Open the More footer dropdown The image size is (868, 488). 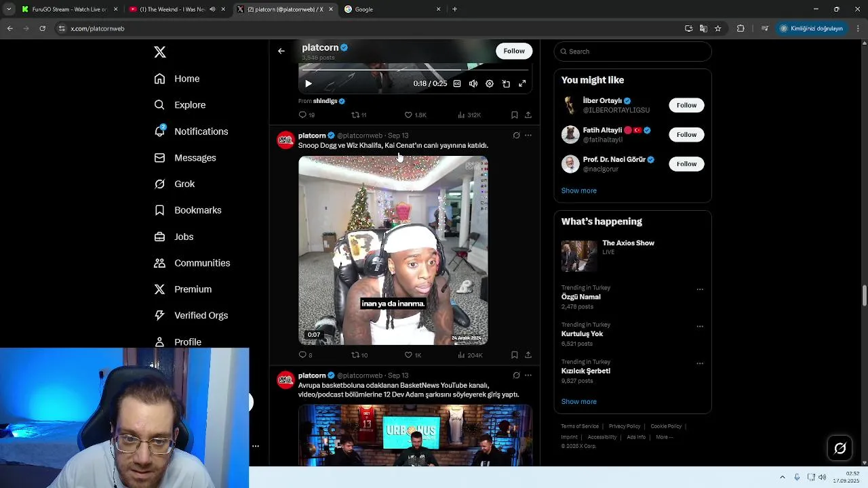click(x=664, y=437)
